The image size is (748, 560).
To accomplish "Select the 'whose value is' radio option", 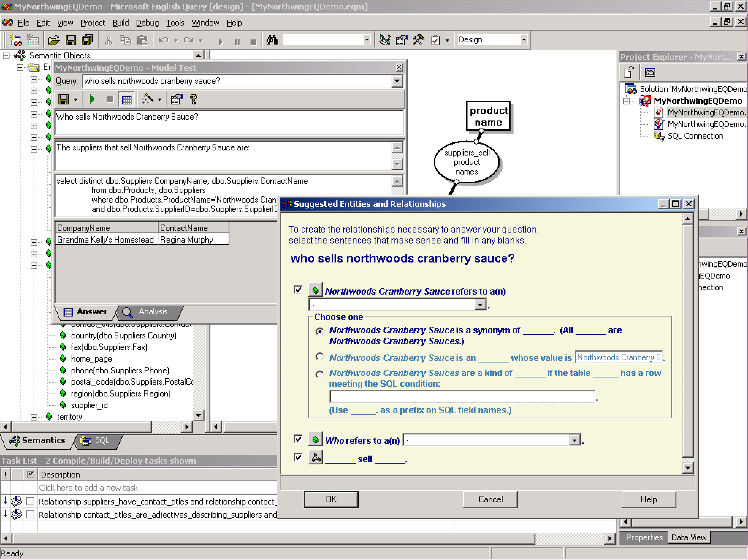I will (x=320, y=356).
